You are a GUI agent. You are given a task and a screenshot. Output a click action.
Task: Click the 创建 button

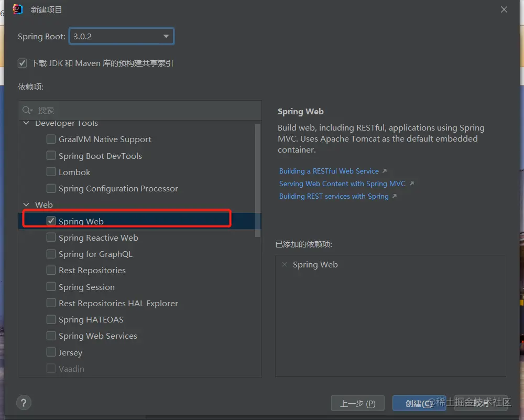point(419,403)
